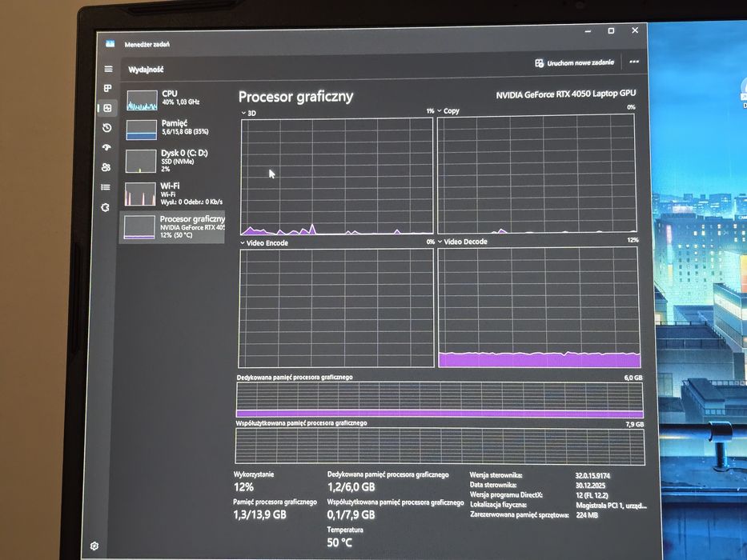The image size is (747, 560).
Task: Click the three-dots more options button
Action: (x=633, y=62)
